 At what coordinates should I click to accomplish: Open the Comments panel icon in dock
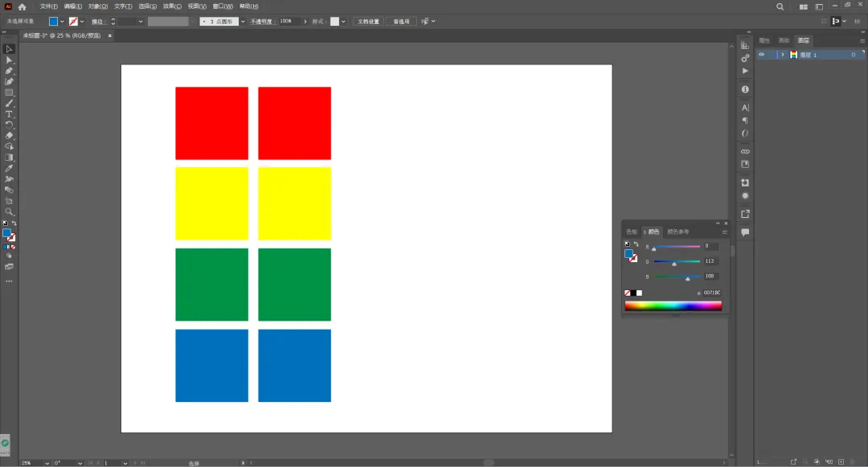(x=745, y=232)
